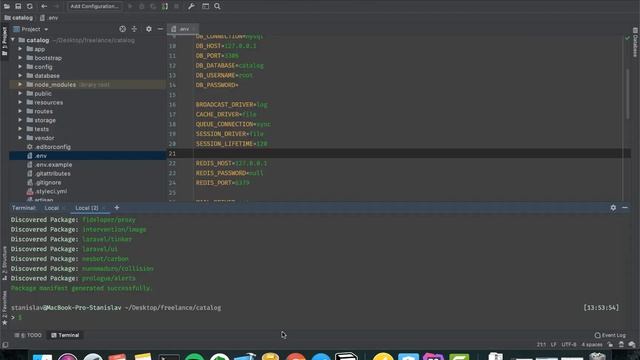The height and width of the screenshot is (360, 640).
Task: Toggle tool window bars icon bottom-left
Action: (5, 345)
